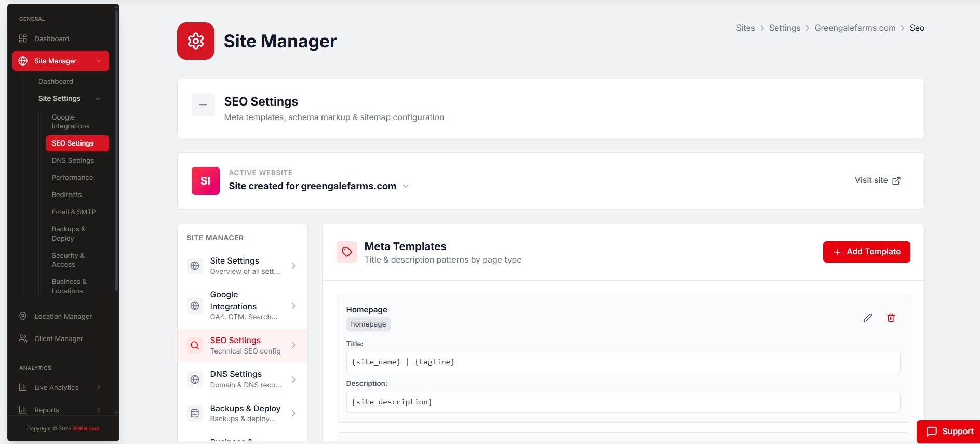Click the plus icon in Add Template button
This screenshot has height=444, width=980.
click(837, 252)
